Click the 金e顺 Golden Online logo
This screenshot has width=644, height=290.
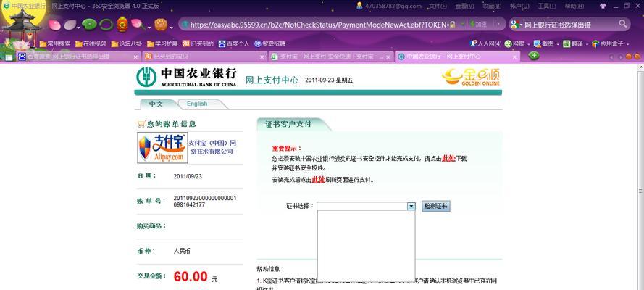(471, 77)
